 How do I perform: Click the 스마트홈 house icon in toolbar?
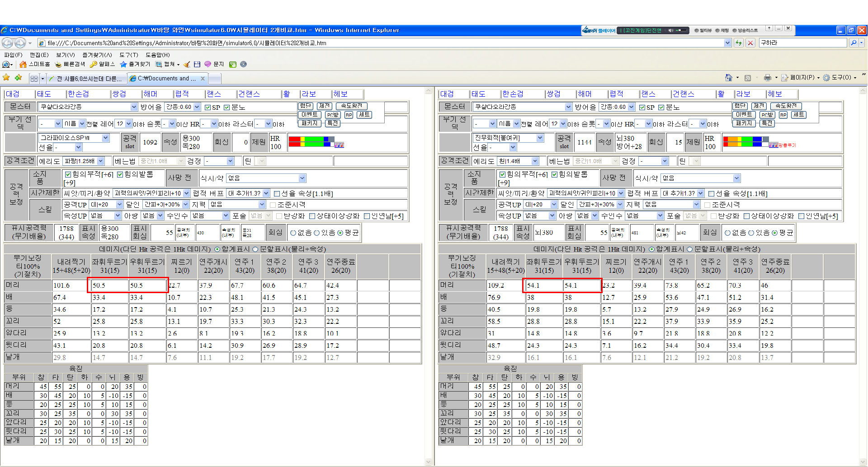(23, 65)
